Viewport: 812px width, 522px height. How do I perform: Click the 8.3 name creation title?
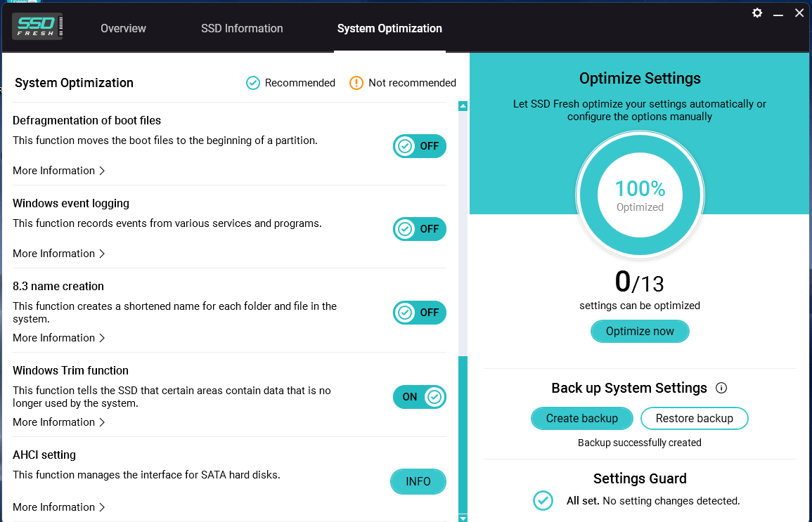point(58,286)
